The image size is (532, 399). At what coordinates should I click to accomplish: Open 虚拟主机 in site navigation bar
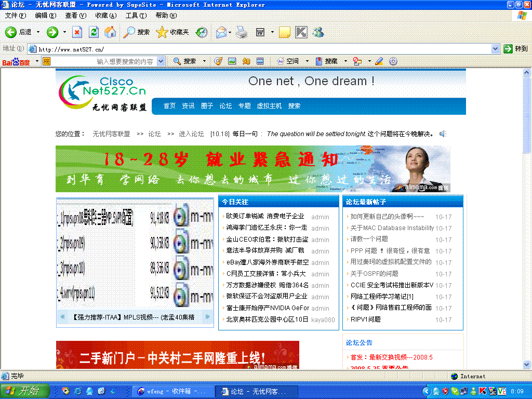[x=269, y=106]
